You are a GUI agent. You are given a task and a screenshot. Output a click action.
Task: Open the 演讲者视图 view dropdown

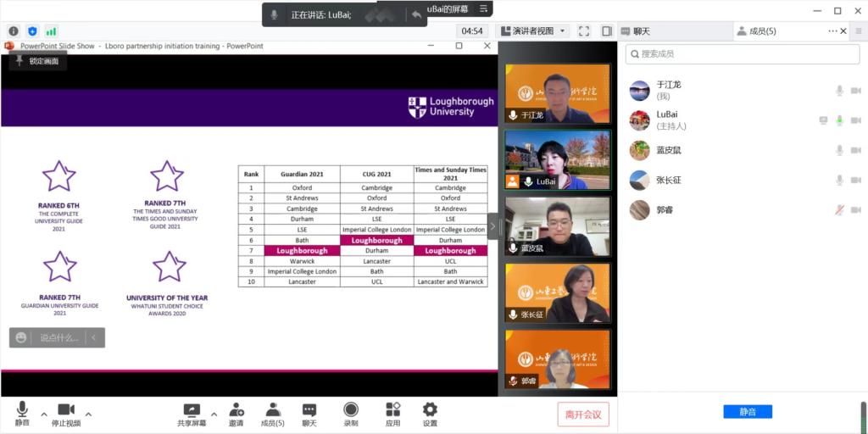533,31
